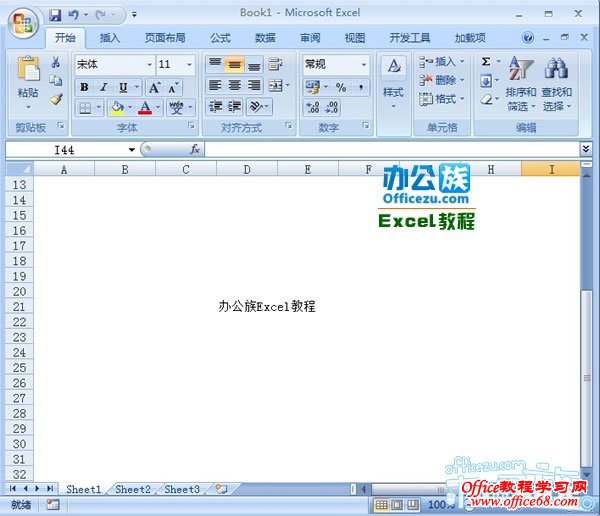Decrease the font size with shrink font icon
The width and height of the screenshot is (600, 516).
tap(173, 88)
